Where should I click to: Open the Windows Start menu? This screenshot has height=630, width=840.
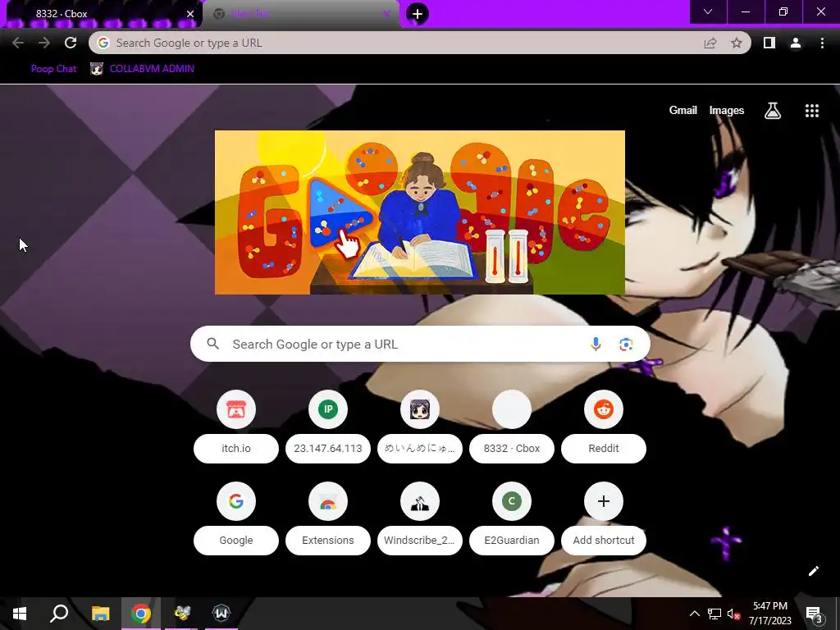pos(20,614)
